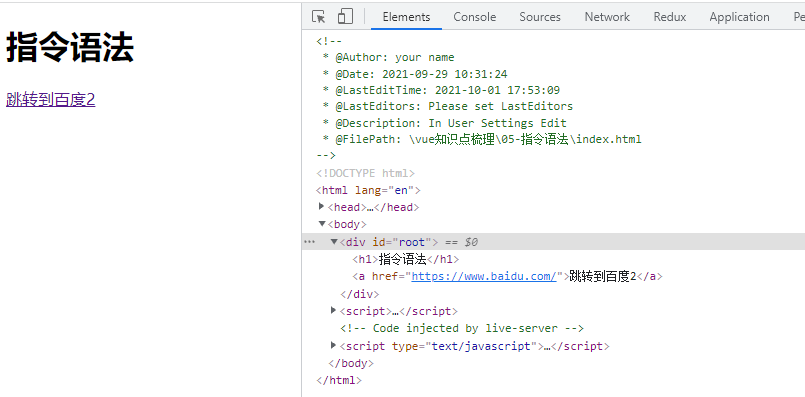Collapse the div id root node
Viewport: 805px width, 397px height.
coord(334,241)
